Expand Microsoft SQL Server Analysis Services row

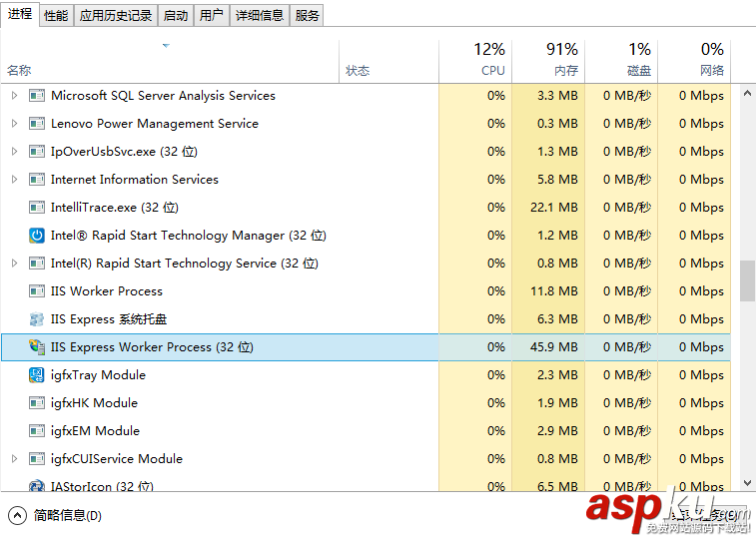tap(14, 96)
